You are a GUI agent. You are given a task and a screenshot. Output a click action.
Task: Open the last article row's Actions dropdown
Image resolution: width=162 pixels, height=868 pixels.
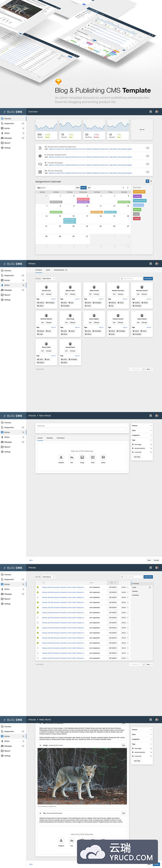[125, 658]
